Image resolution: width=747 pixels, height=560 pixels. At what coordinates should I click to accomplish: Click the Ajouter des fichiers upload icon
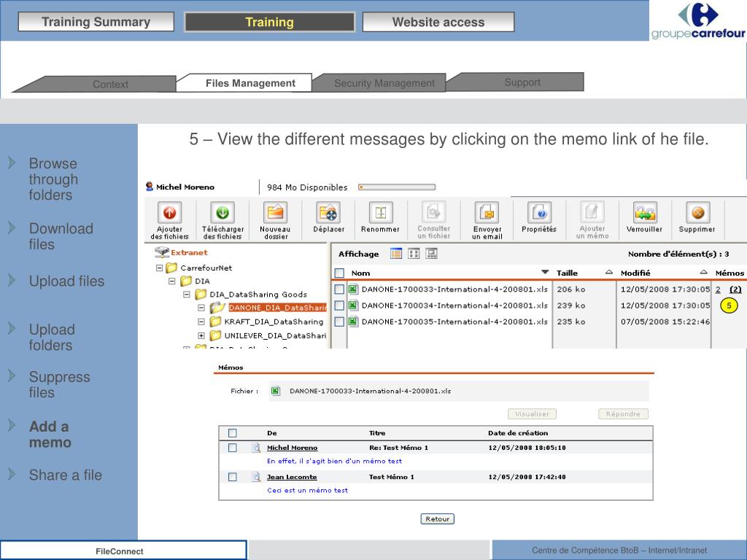tap(169, 212)
